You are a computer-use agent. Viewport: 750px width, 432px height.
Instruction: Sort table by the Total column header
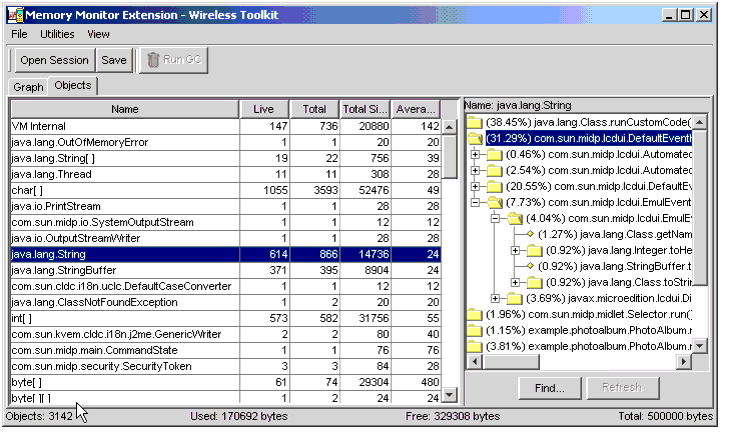[314, 109]
